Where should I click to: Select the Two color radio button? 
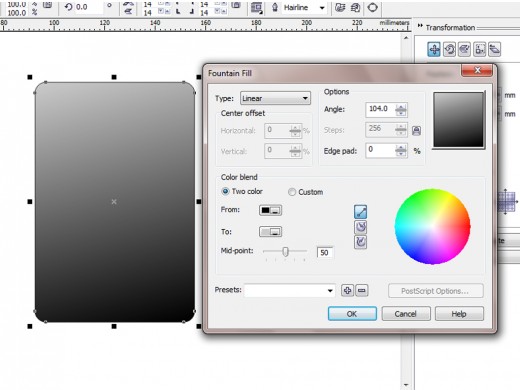click(x=225, y=191)
